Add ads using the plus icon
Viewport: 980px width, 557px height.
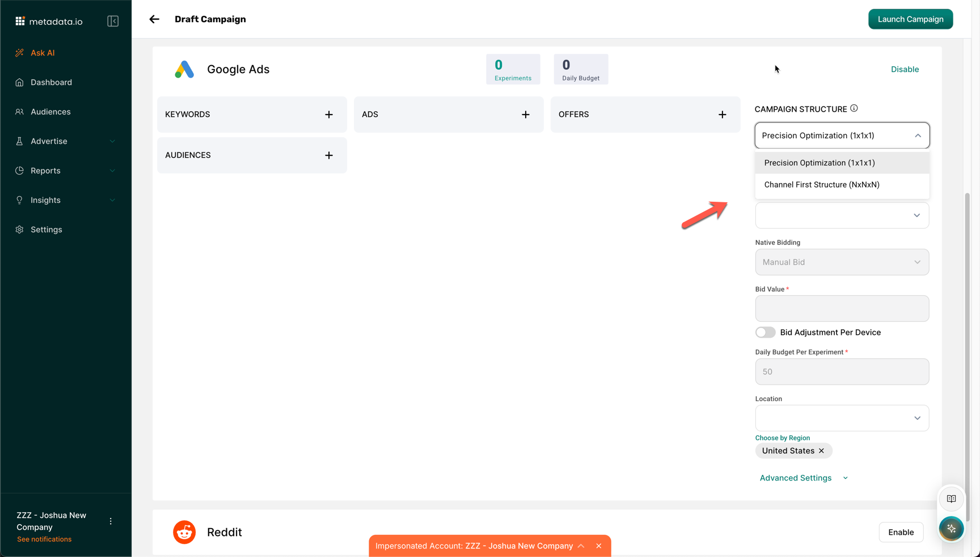coord(525,114)
